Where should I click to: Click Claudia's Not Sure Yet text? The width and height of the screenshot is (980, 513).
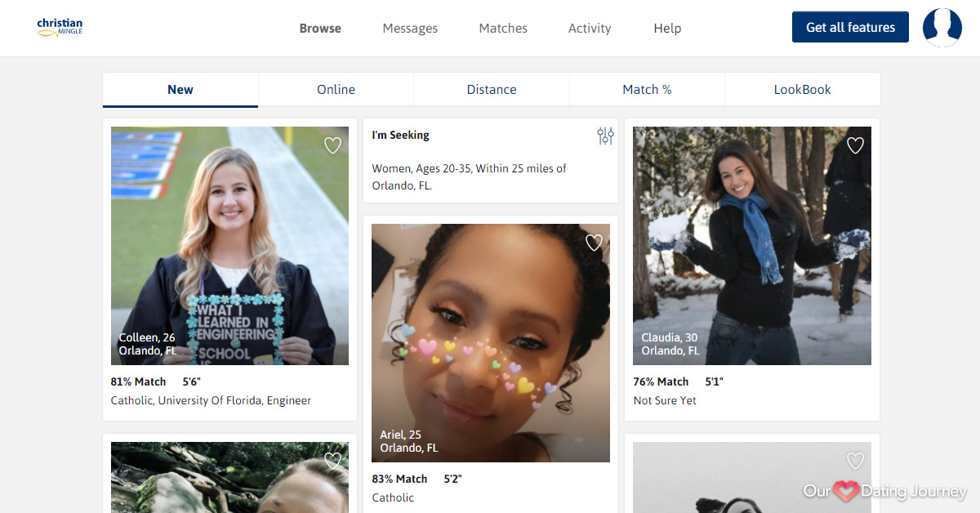[665, 400]
